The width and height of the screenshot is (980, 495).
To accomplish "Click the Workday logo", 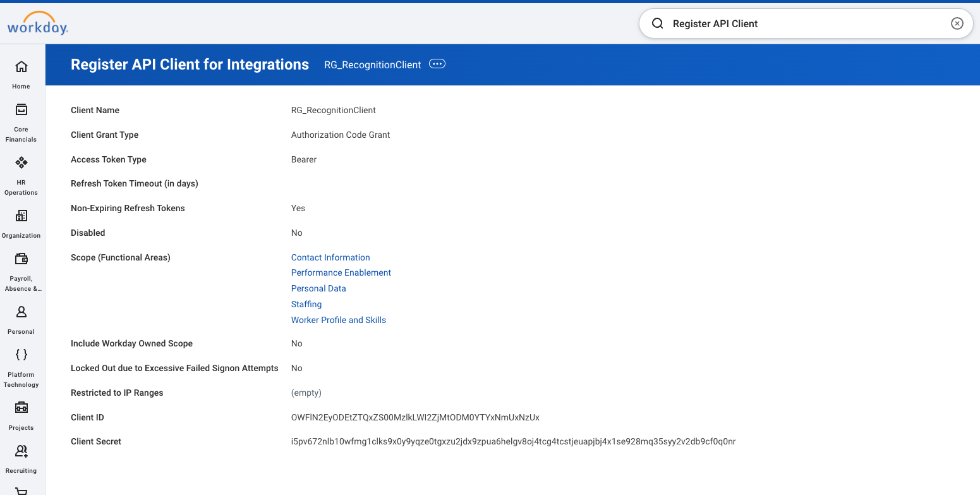I will click(37, 23).
